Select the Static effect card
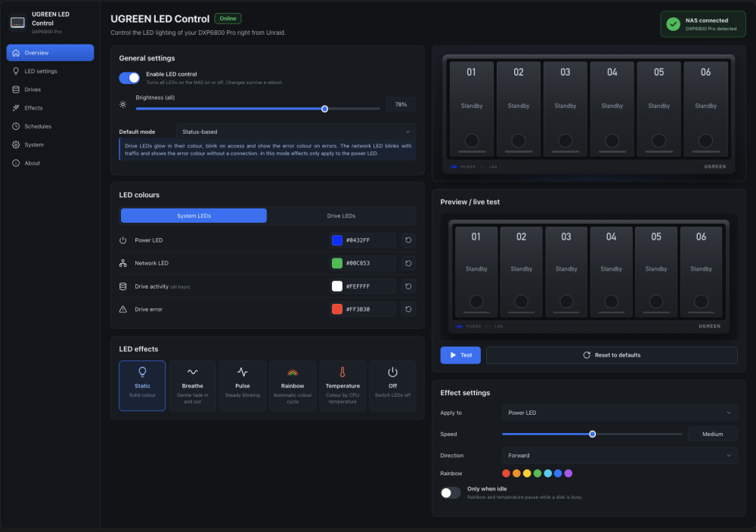Image resolution: width=756 pixels, height=532 pixels. tap(142, 385)
